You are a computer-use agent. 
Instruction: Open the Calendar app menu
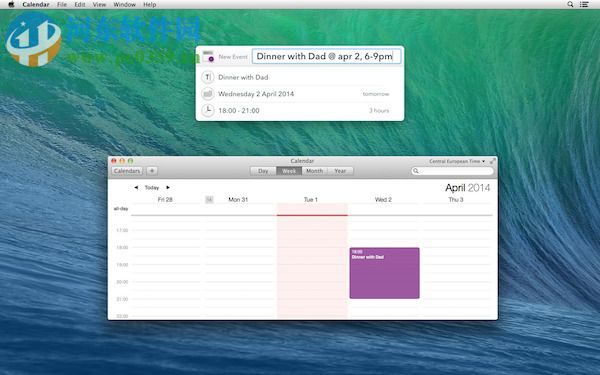point(36,5)
